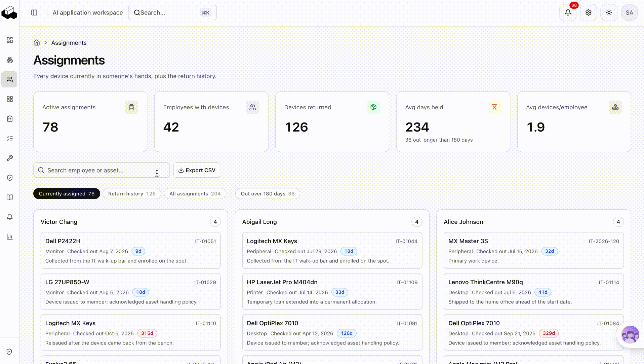The height and width of the screenshot is (364, 644).
Task: Click the AI application workspace title
Action: click(88, 12)
